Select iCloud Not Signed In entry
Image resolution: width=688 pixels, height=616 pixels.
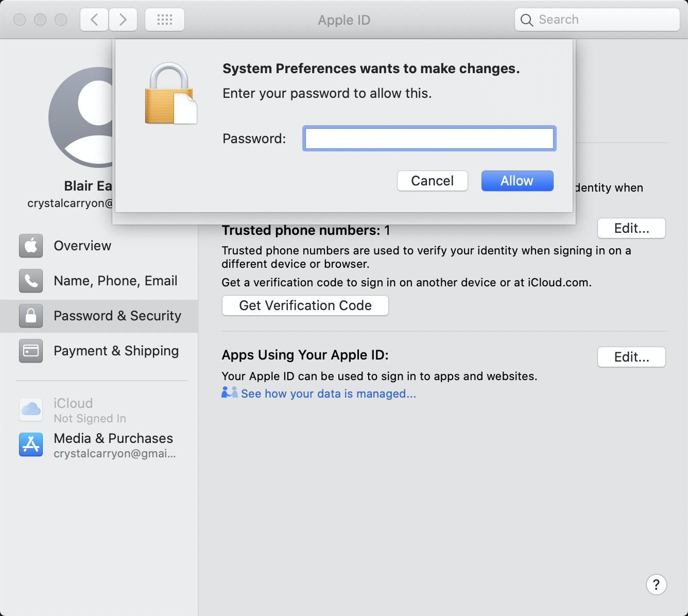pos(99,410)
